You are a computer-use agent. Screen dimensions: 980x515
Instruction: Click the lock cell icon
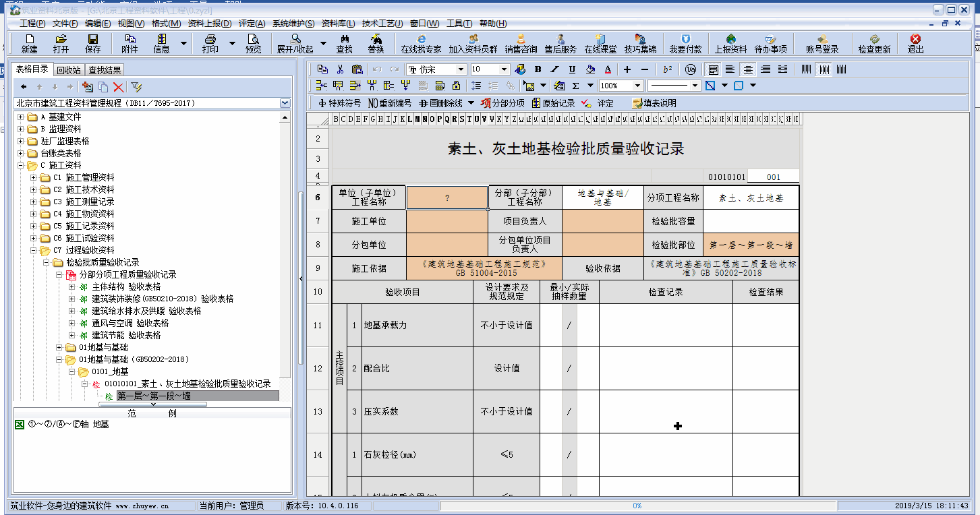[x=457, y=86]
